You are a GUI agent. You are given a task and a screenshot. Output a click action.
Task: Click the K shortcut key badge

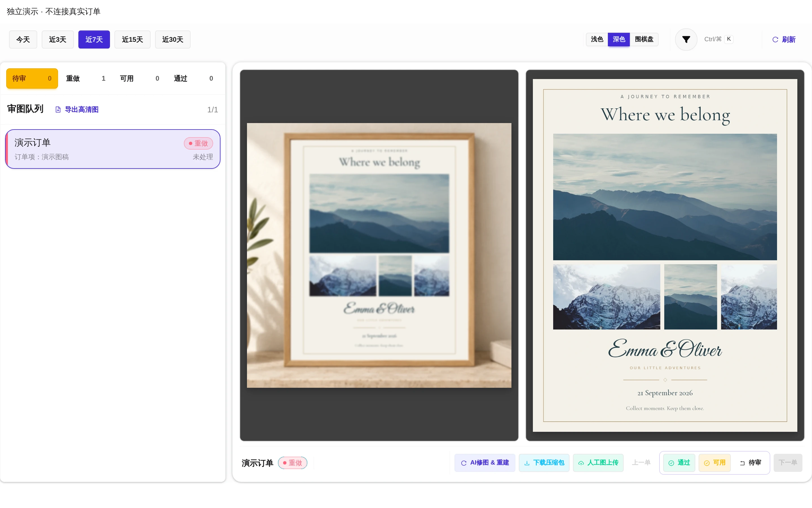coord(729,39)
